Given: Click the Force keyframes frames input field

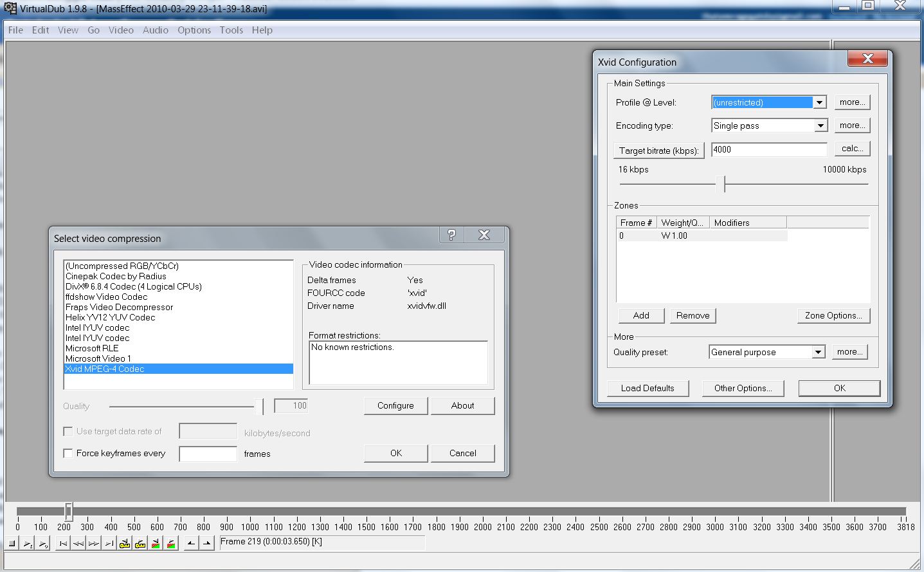Looking at the screenshot, I should [208, 454].
